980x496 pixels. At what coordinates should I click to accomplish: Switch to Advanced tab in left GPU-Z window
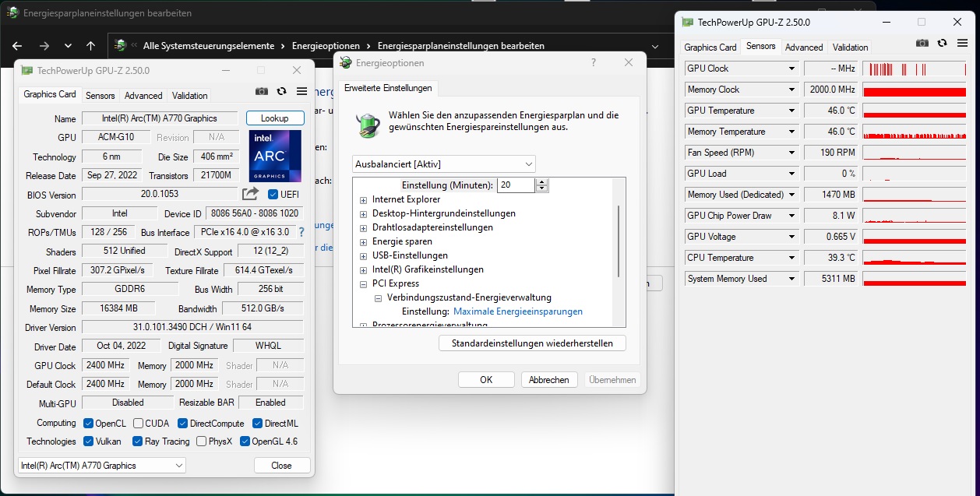(x=143, y=96)
